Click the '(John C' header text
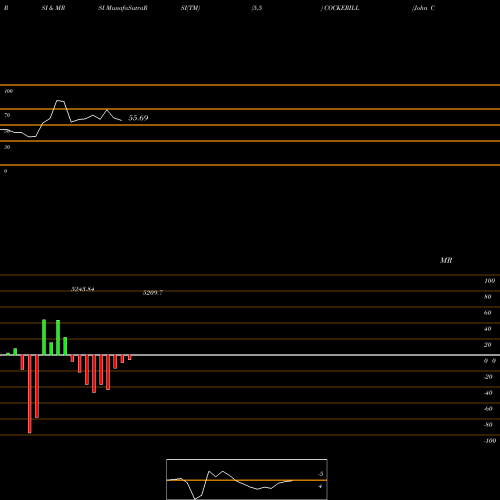This screenshot has width=500, height=500. [x=424, y=8]
